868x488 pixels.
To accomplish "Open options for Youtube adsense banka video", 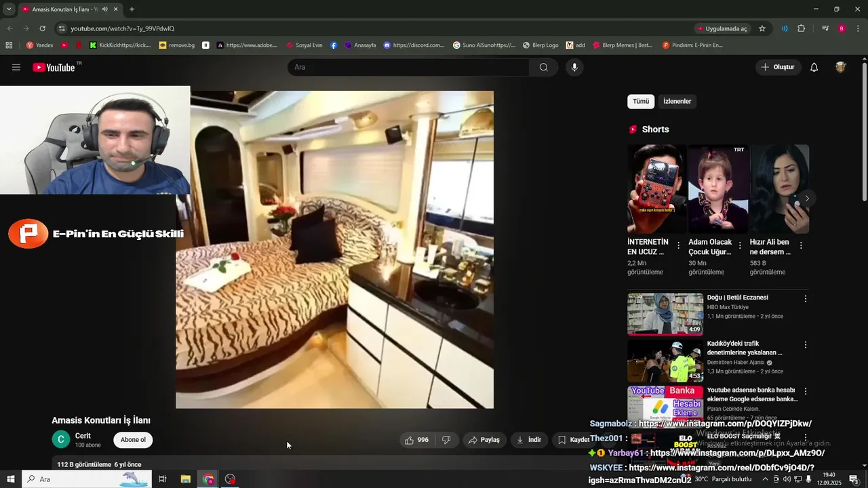I will pyautogui.click(x=806, y=392).
